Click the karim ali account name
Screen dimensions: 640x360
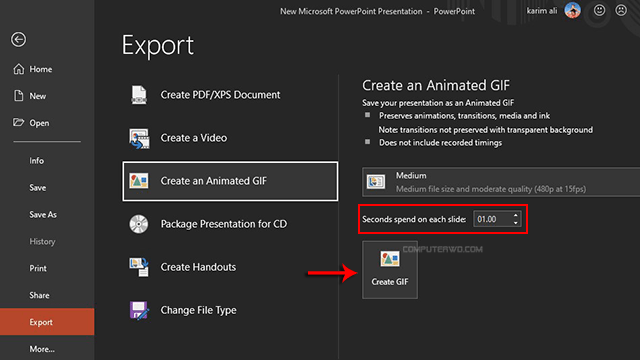[x=542, y=11]
